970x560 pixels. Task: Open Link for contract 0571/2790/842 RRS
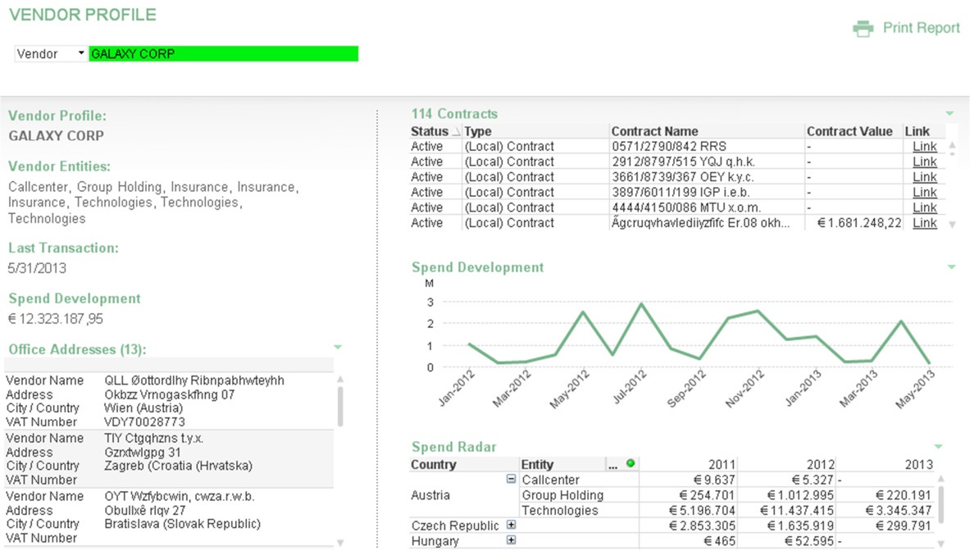(x=925, y=147)
